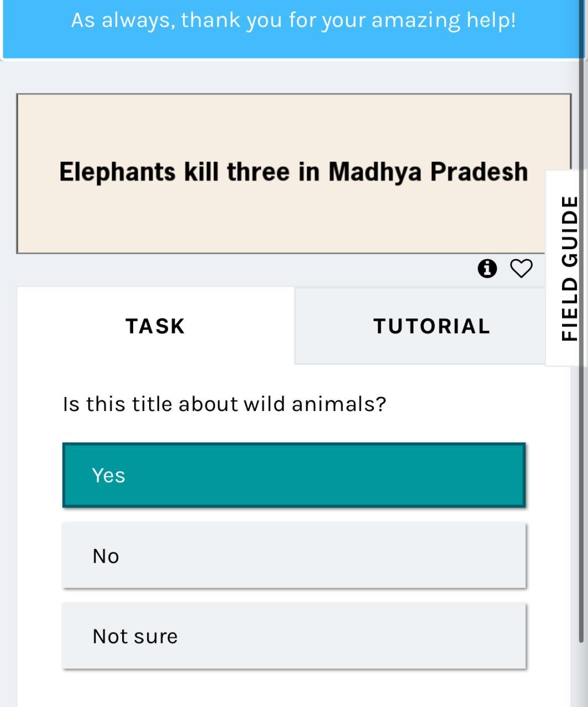The width and height of the screenshot is (588, 707).
Task: Switch to the Tutorial tab
Action: pyautogui.click(x=432, y=326)
